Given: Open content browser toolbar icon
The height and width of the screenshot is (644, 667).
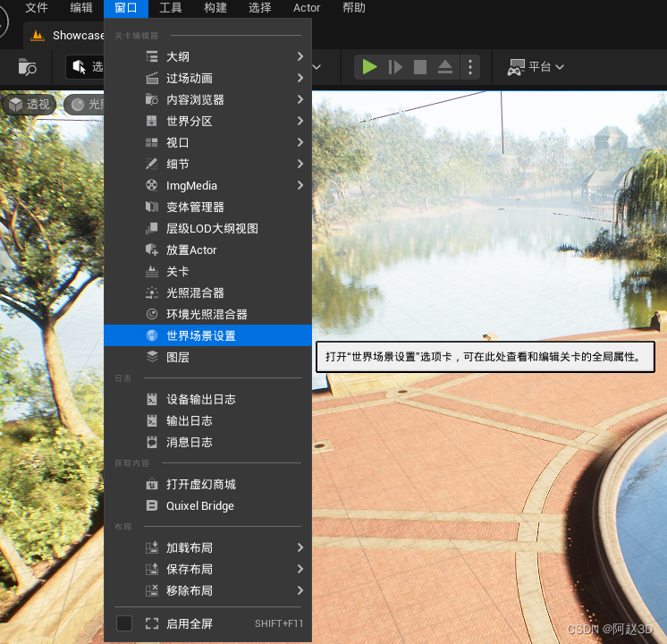Looking at the screenshot, I should point(27,67).
